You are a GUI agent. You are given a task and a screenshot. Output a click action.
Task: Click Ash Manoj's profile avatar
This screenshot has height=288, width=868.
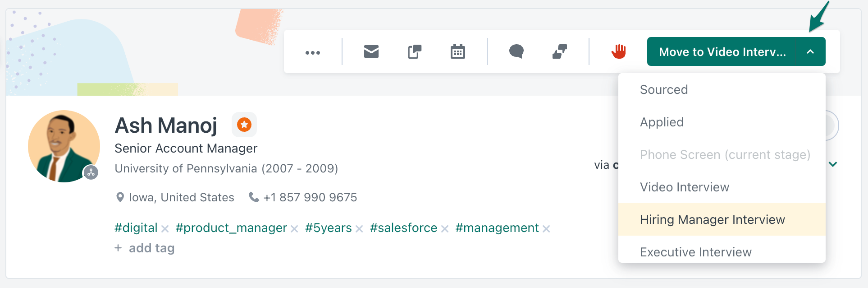click(x=64, y=146)
